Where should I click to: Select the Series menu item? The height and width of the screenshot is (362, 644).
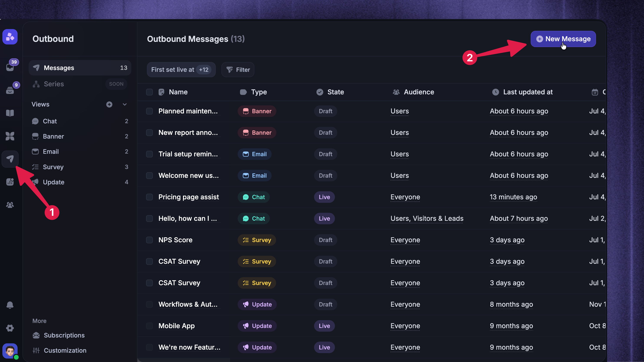[80, 84]
